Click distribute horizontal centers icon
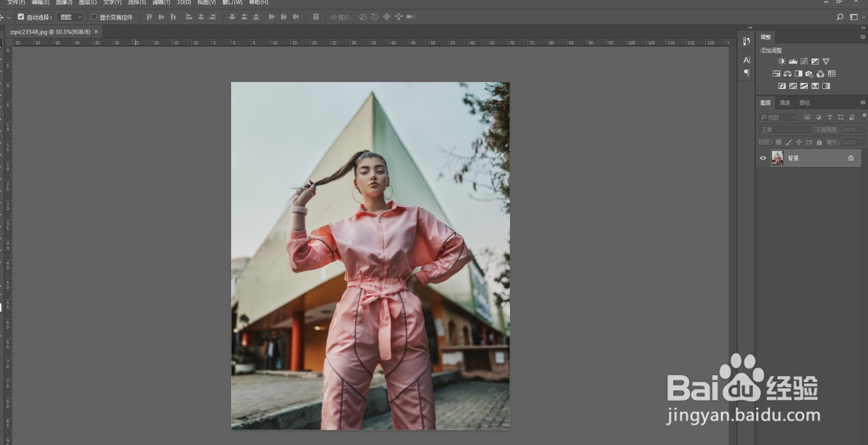This screenshot has height=445, width=868. point(284,17)
